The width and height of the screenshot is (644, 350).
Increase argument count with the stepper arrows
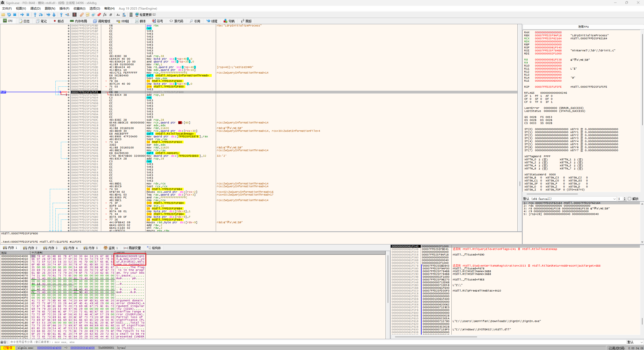pyautogui.click(x=625, y=198)
